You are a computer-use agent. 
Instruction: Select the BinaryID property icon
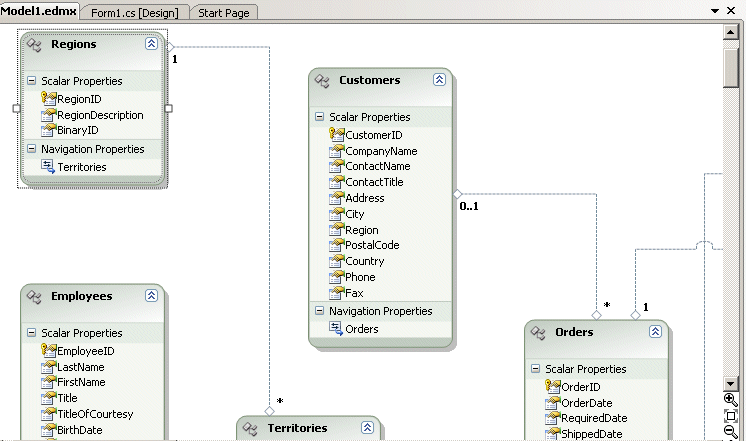point(49,130)
